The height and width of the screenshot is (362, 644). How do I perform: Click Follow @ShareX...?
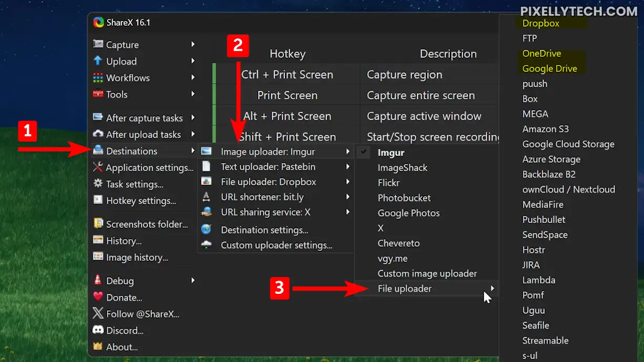143,314
